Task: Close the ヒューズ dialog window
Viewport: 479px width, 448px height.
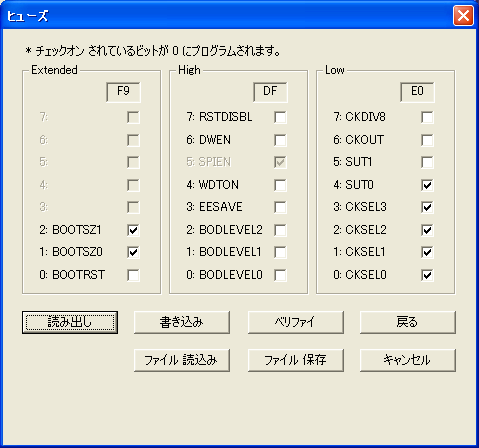Action: click(x=463, y=16)
